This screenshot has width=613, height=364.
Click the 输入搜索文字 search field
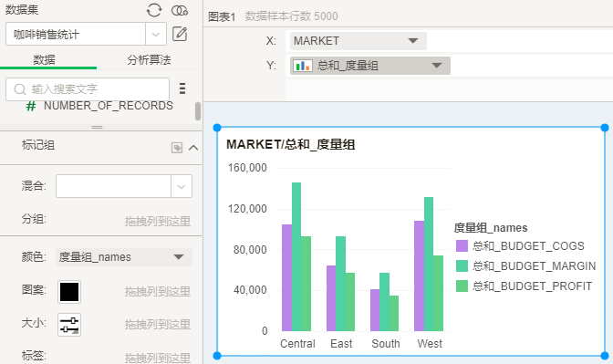pyautogui.click(x=88, y=89)
